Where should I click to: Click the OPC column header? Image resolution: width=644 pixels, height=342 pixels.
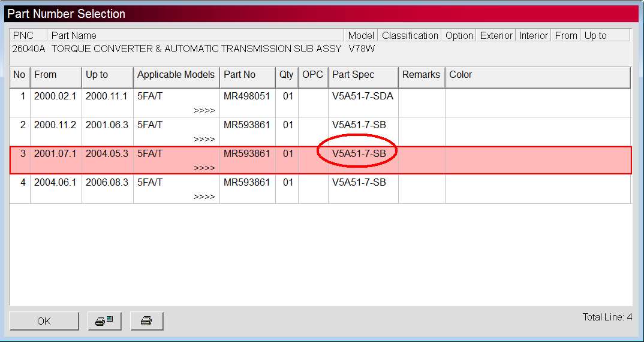click(312, 75)
